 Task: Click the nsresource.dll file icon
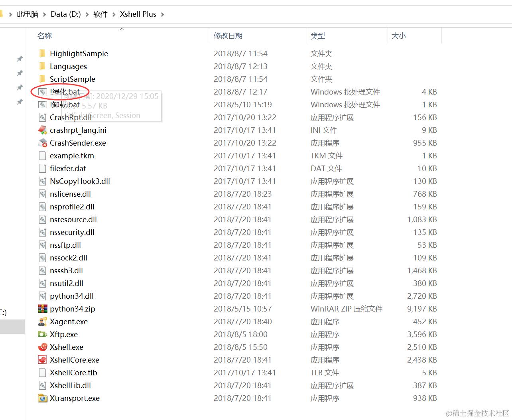(x=42, y=219)
